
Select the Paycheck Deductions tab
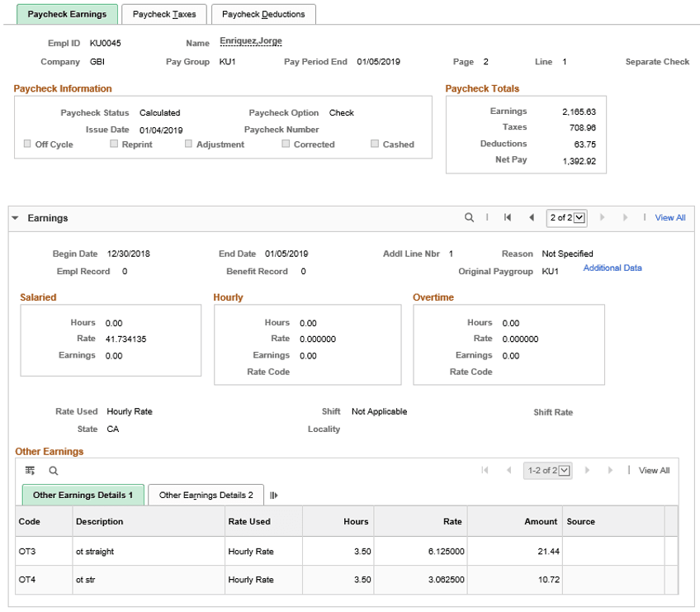pos(263,14)
